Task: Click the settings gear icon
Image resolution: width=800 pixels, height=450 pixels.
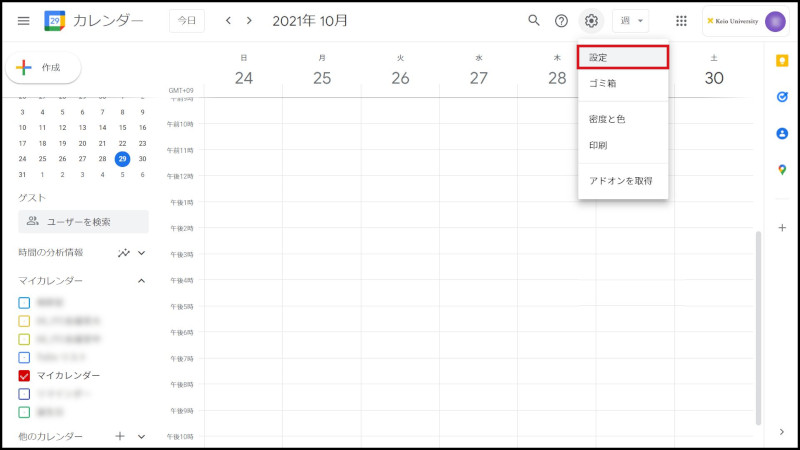Action: [591, 20]
